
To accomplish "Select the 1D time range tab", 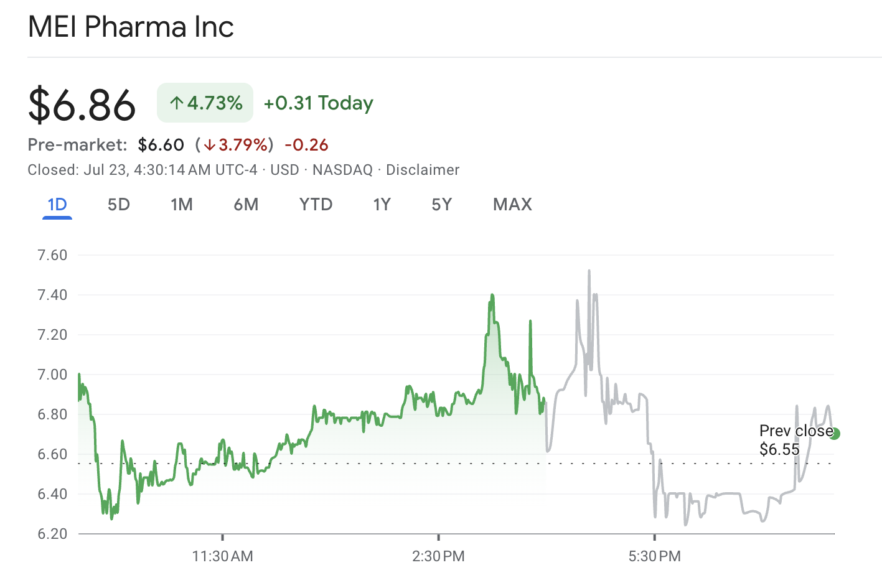I will (x=57, y=204).
